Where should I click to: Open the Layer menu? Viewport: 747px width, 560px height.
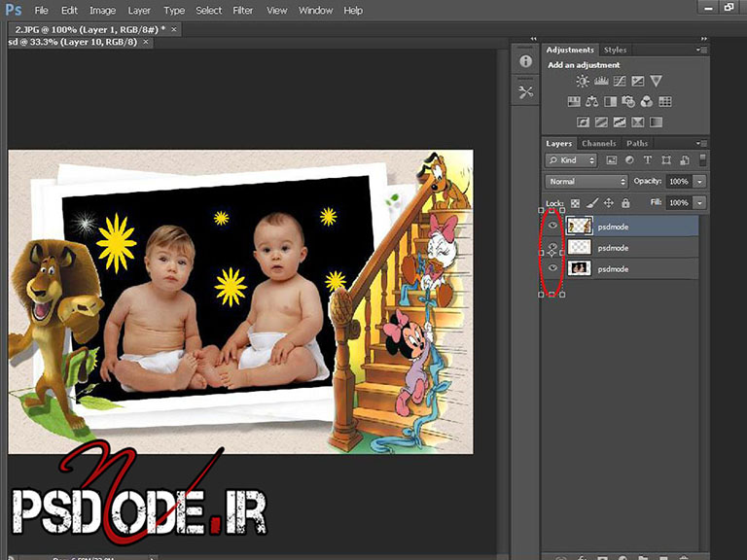pyautogui.click(x=139, y=10)
